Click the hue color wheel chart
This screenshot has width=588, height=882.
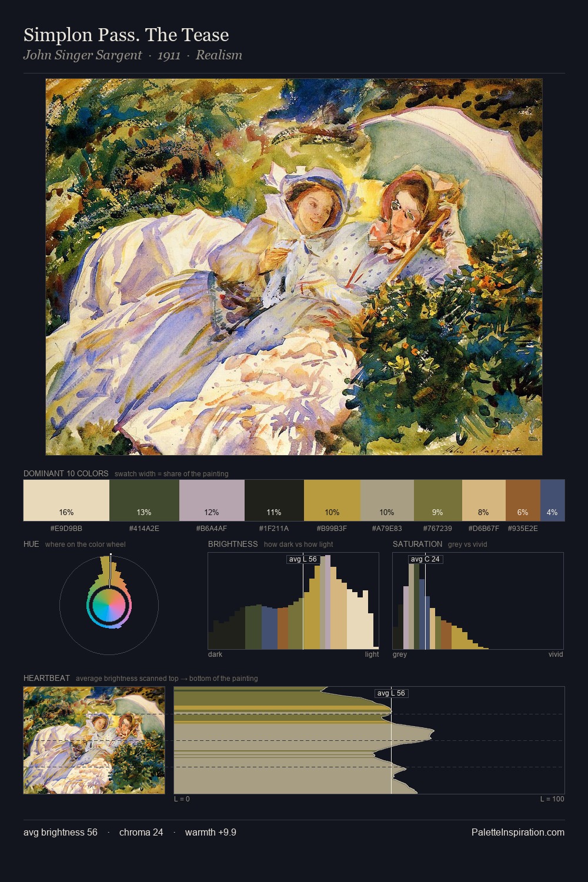click(x=109, y=604)
